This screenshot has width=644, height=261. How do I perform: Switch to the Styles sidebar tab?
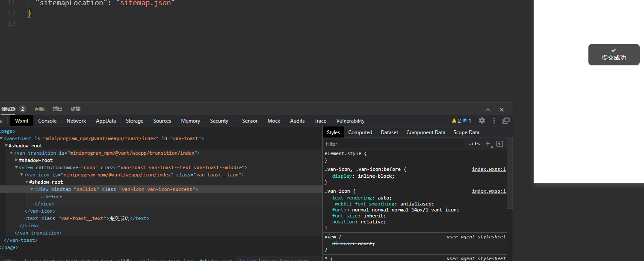(x=334, y=132)
